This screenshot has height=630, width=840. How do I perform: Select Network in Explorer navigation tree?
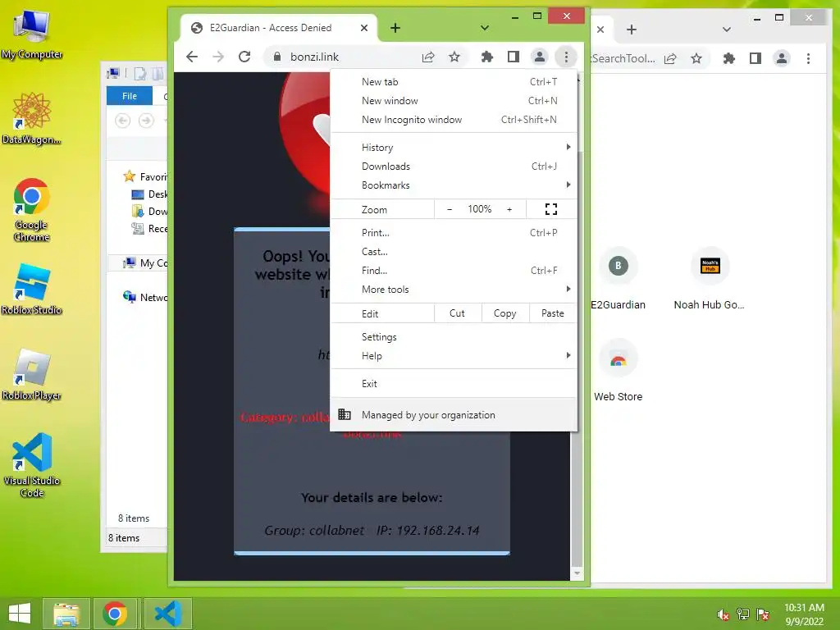145,297
